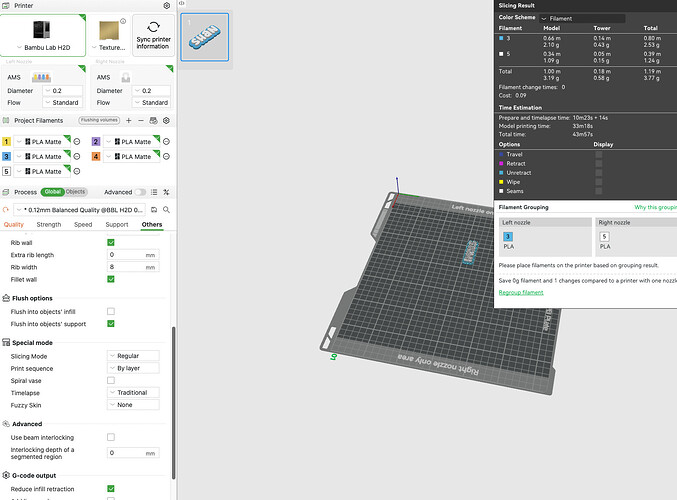The image size is (677, 500).
Task: Toggle Rib wall checkbox
Action: point(111,243)
